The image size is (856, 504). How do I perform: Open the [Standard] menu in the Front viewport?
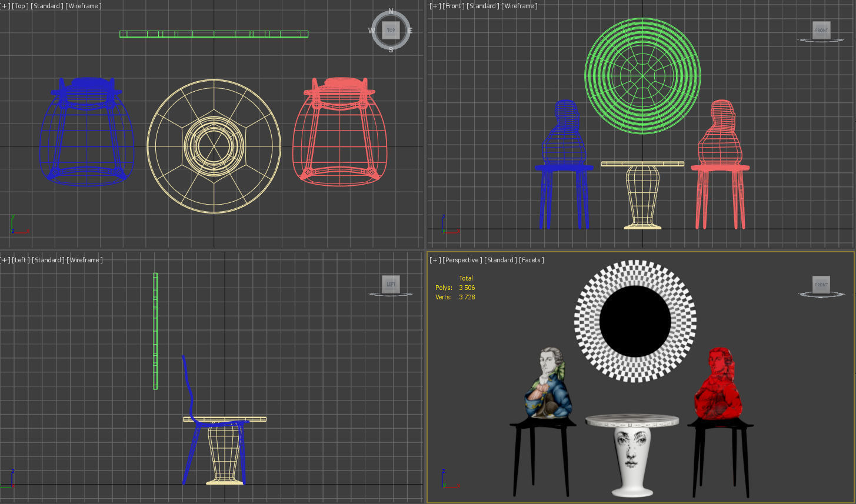(483, 6)
